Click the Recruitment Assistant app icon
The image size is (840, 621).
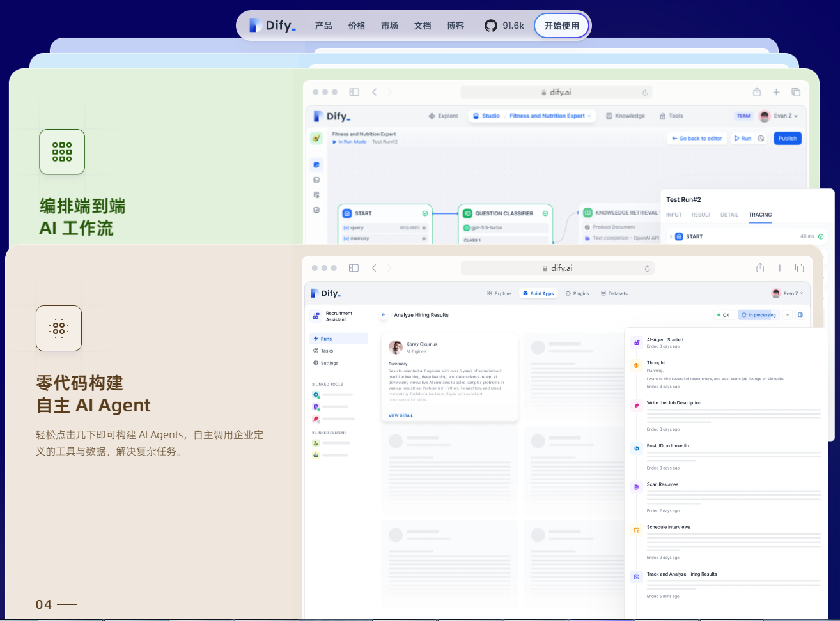[x=316, y=316]
